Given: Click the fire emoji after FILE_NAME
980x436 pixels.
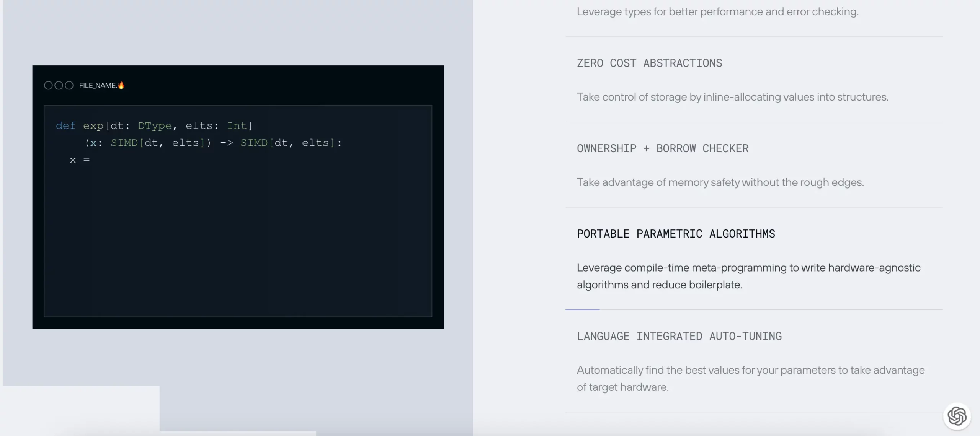Looking at the screenshot, I should click(121, 85).
